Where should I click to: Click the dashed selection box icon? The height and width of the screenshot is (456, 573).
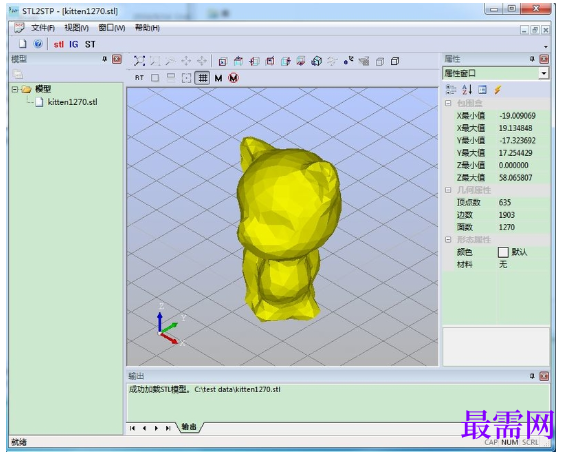tap(186, 78)
